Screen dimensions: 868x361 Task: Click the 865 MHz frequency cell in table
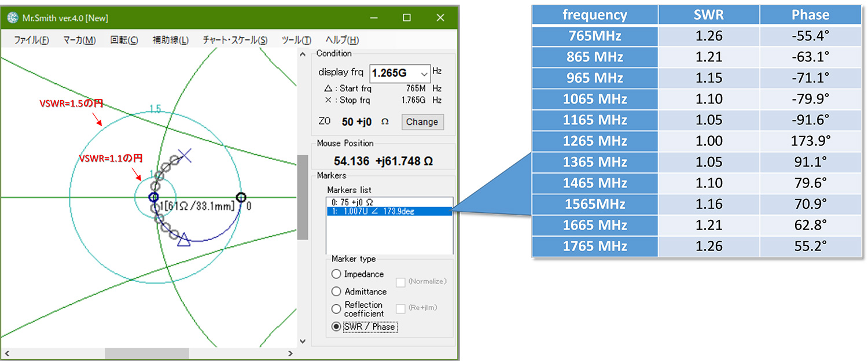coord(595,57)
